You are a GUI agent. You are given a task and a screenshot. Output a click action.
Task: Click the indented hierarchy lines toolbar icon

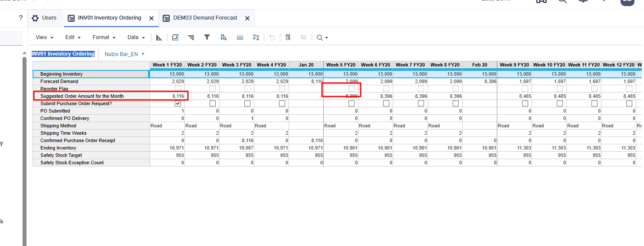(x=191, y=38)
